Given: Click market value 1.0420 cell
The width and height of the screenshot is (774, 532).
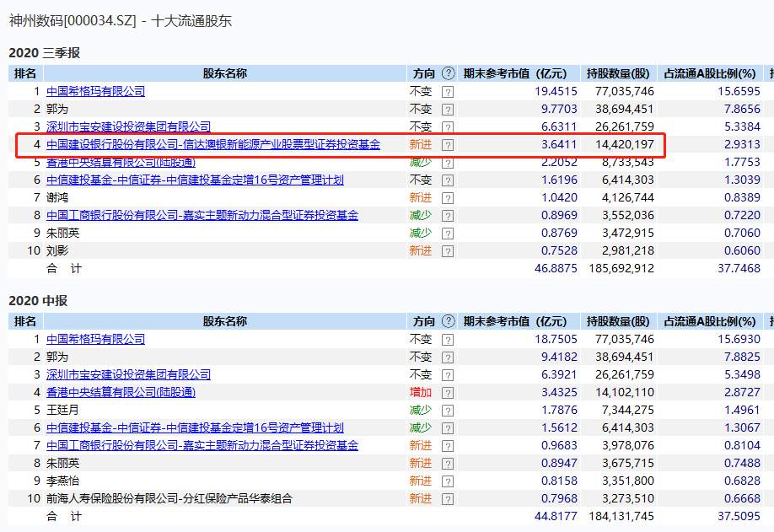Looking at the screenshot, I should tap(559, 198).
